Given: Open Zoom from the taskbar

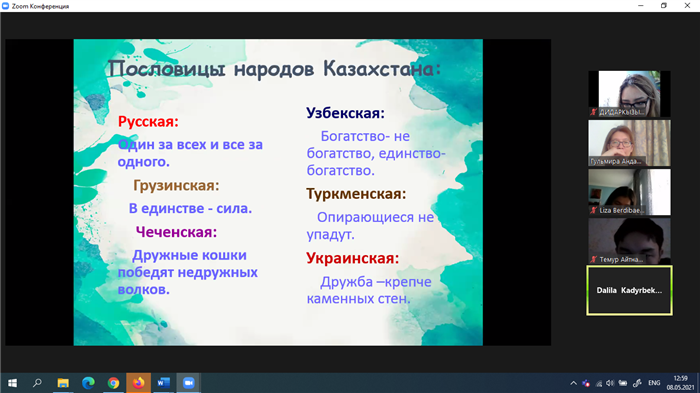Looking at the screenshot, I should pos(188,383).
